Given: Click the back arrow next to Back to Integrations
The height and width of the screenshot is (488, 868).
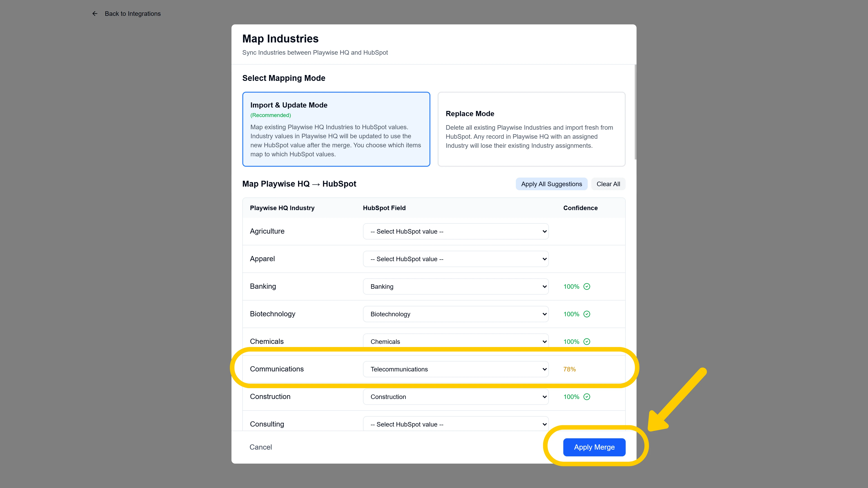Looking at the screenshot, I should coord(95,14).
